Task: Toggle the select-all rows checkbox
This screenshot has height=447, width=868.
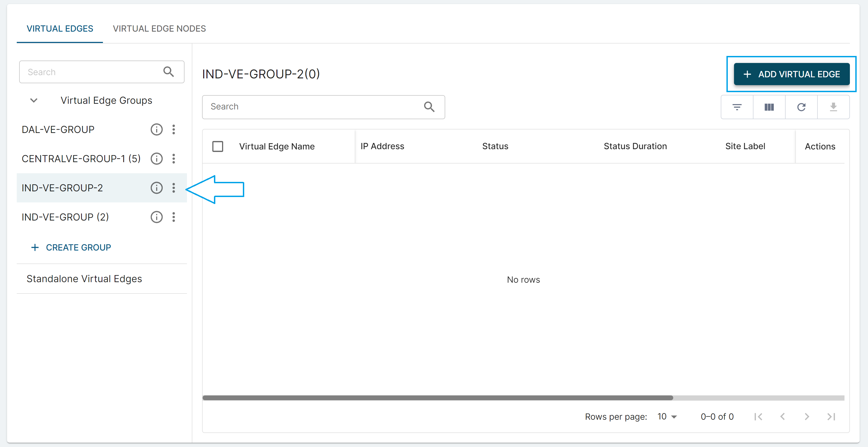Action: click(x=218, y=146)
